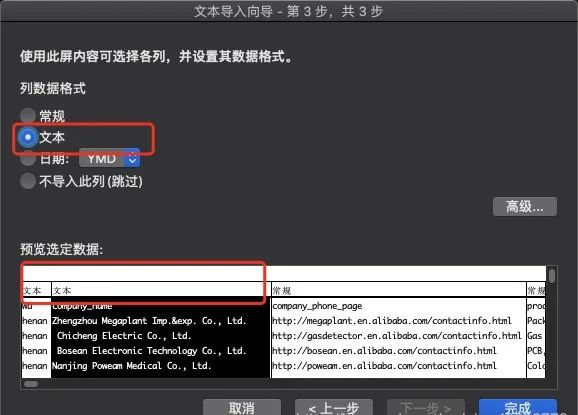Select the 日期 column format radio button
Image resolution: width=578 pixels, height=415 pixels.
[28, 159]
